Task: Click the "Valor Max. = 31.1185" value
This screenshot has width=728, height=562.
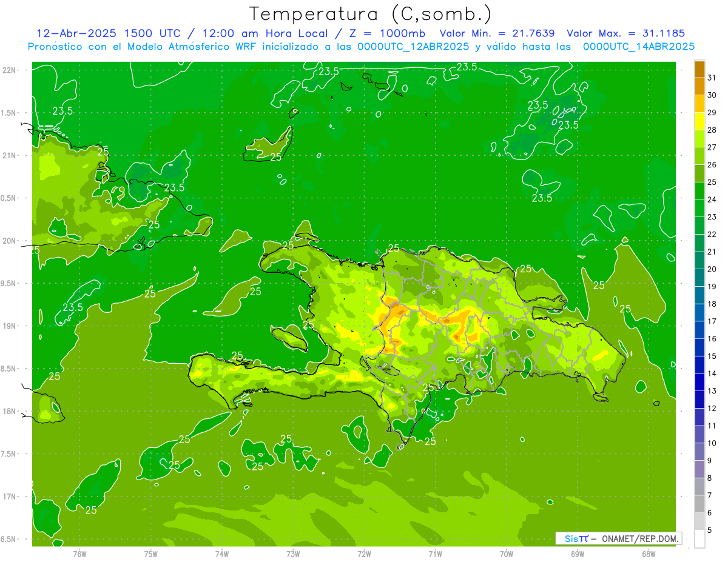Action: pyautogui.click(x=625, y=33)
